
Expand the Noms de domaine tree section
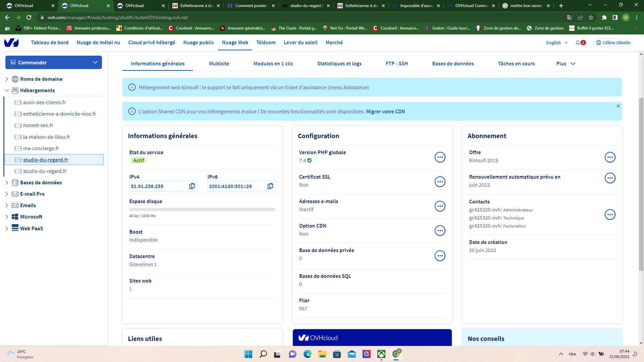pyautogui.click(x=7, y=79)
